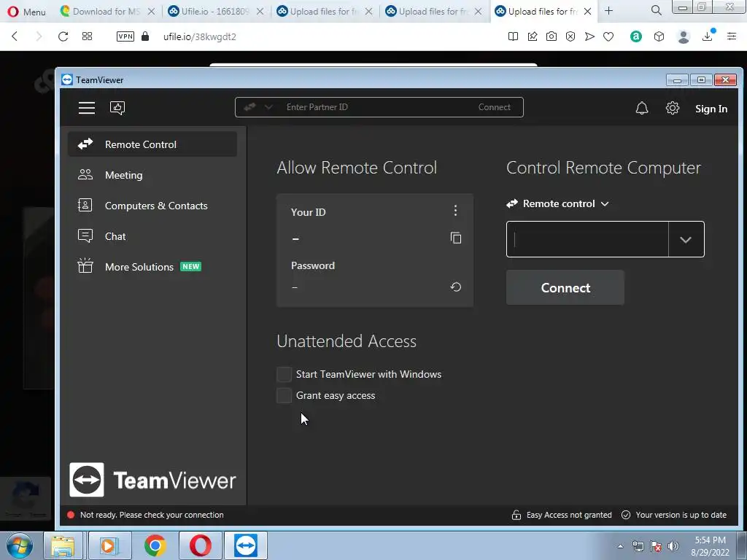Open TeamViewer settings gear
Viewport: 747px width, 560px height.
(672, 108)
